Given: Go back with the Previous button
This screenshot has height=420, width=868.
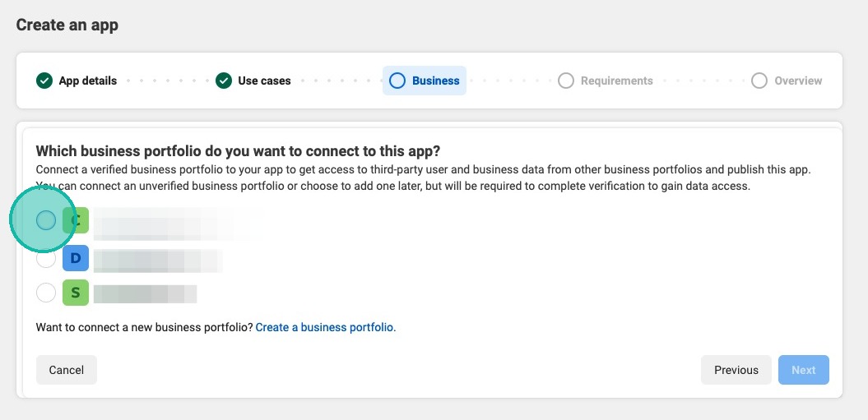Looking at the screenshot, I should [x=736, y=370].
